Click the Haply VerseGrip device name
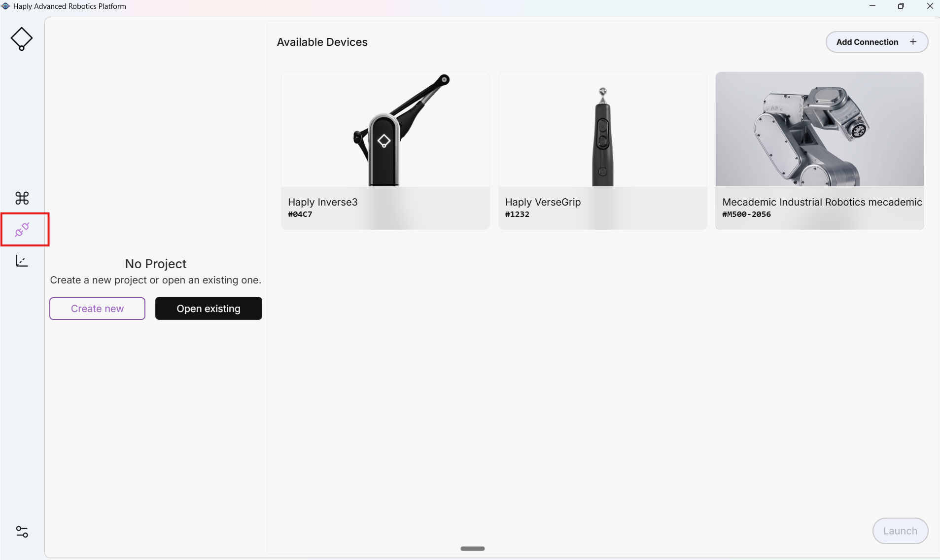The image size is (940, 560). pos(543,202)
